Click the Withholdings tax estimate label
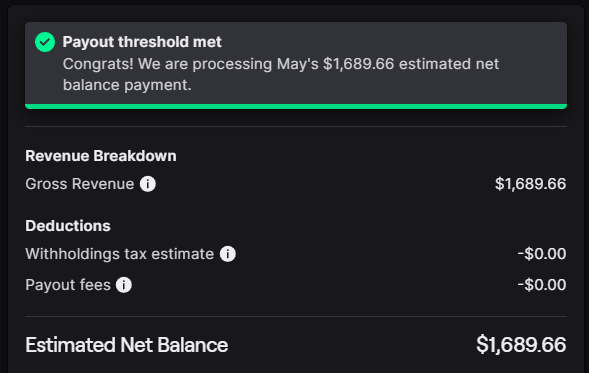Viewport: 589px width, 373px height. click(x=119, y=254)
